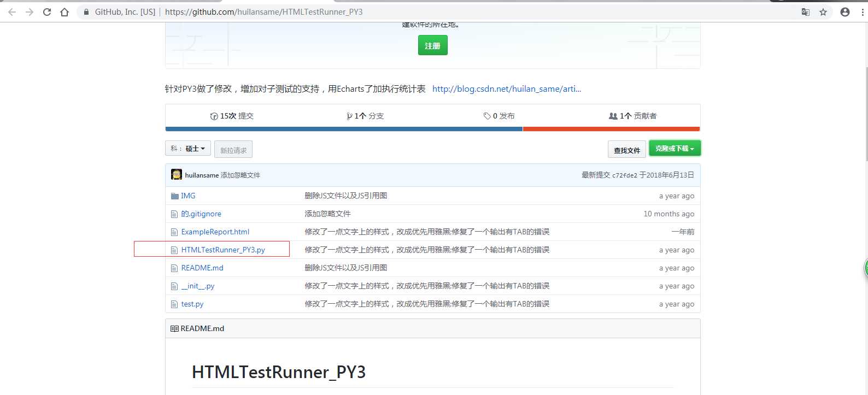Click the README.md file icon in file list

(174, 268)
